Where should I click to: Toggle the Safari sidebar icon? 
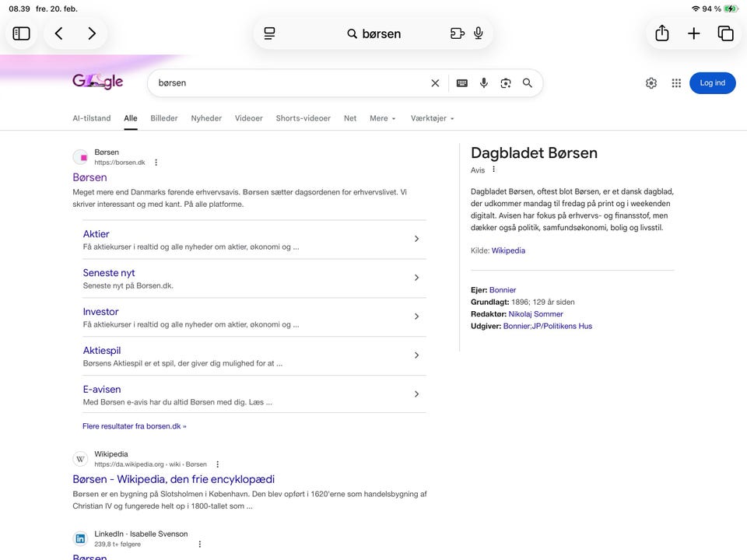(21, 33)
